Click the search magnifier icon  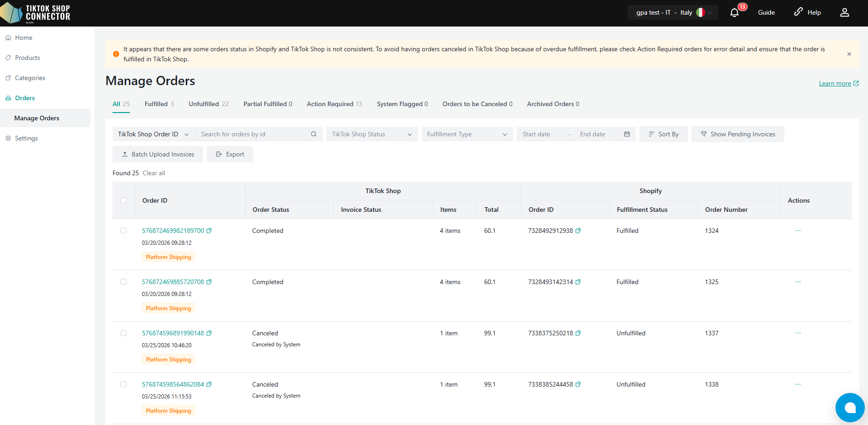click(314, 134)
